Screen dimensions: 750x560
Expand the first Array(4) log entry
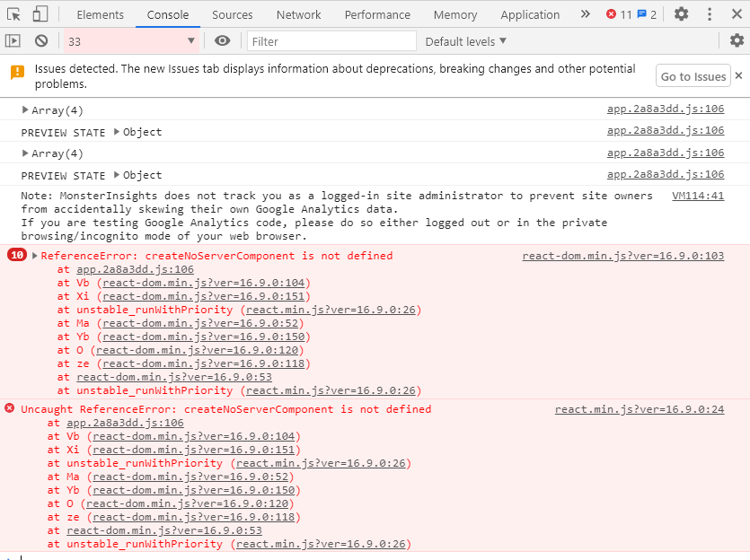click(x=25, y=109)
